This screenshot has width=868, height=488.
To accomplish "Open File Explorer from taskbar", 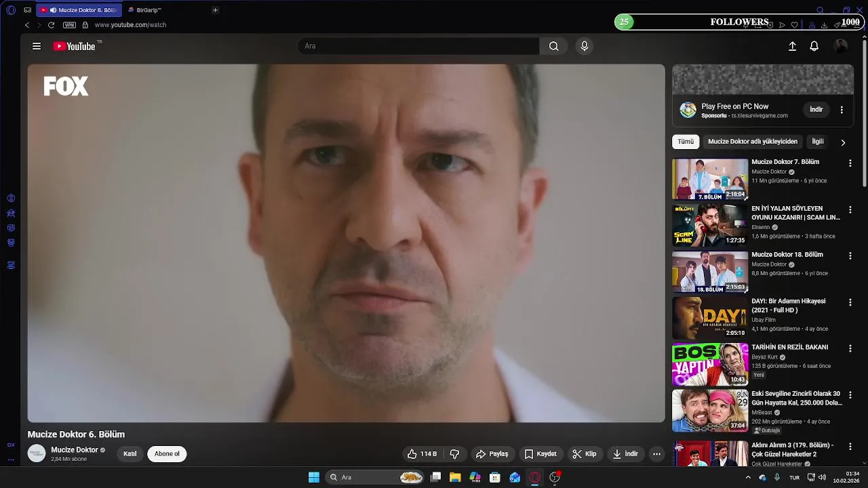I will pos(455,477).
